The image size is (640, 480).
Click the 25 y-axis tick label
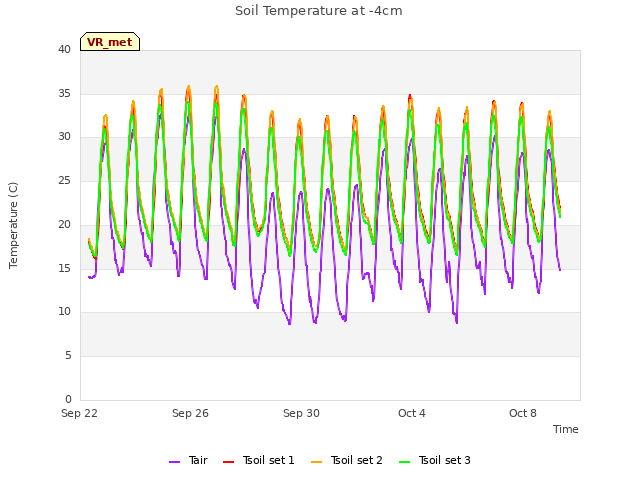pyautogui.click(x=64, y=180)
